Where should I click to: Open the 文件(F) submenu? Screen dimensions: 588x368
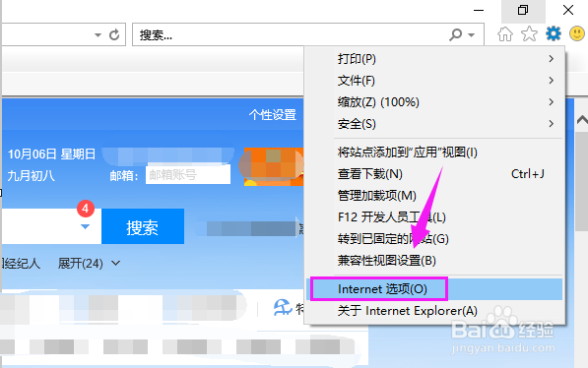(x=435, y=81)
